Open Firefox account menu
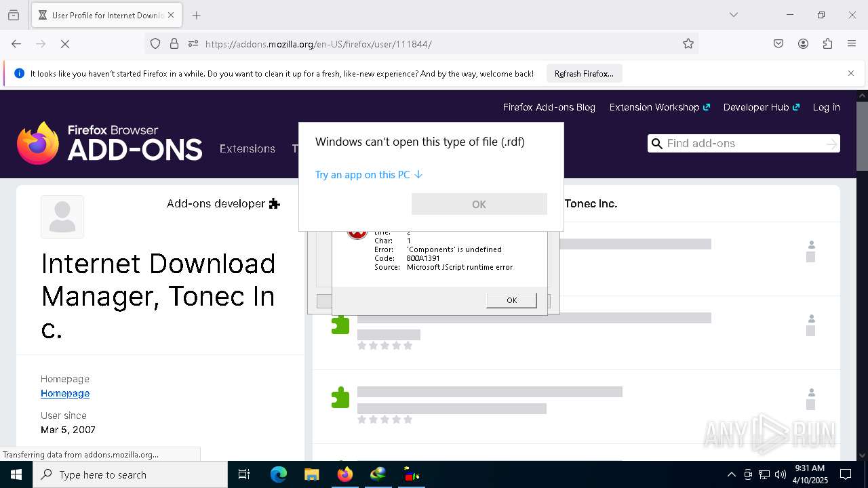Screen dimensions: 868x488 pos(803,44)
